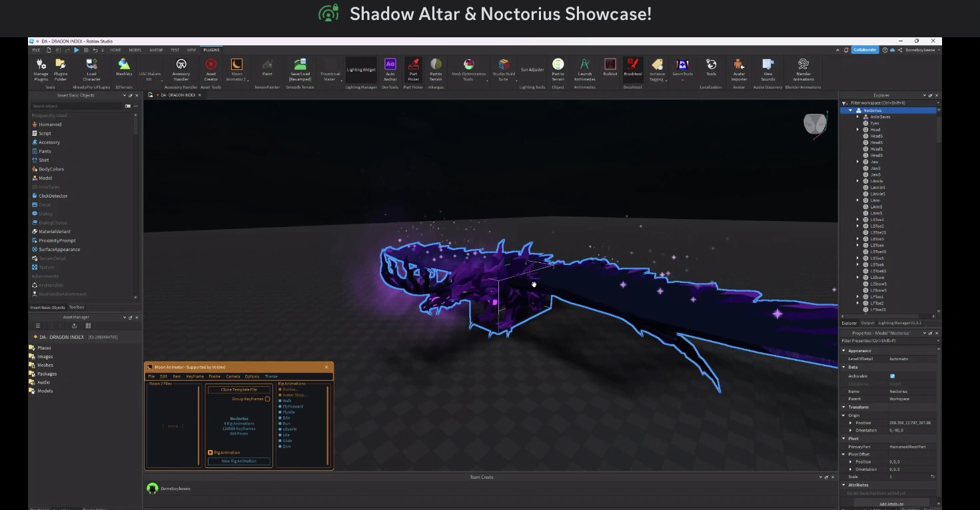Screen dimensions: 980x510
Task: Toggle the Rig Animation option in Moon Animator
Action: point(212,452)
